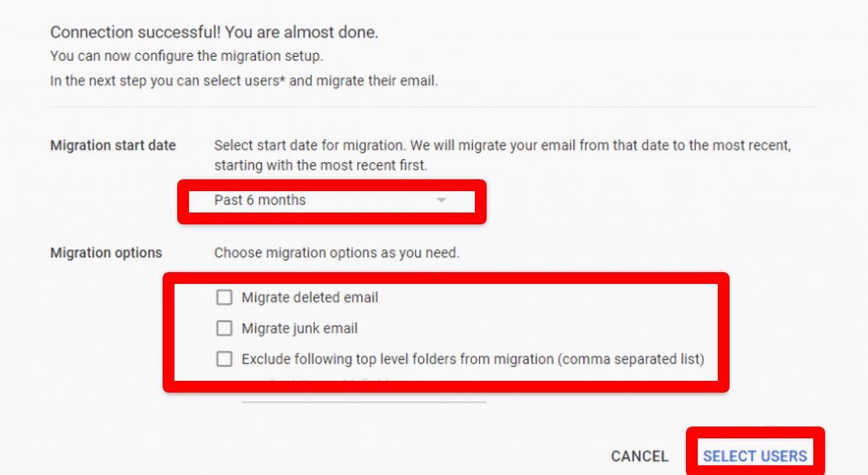Enable the 'Migrate deleted email' checkbox
The image size is (868, 475).
(224, 297)
